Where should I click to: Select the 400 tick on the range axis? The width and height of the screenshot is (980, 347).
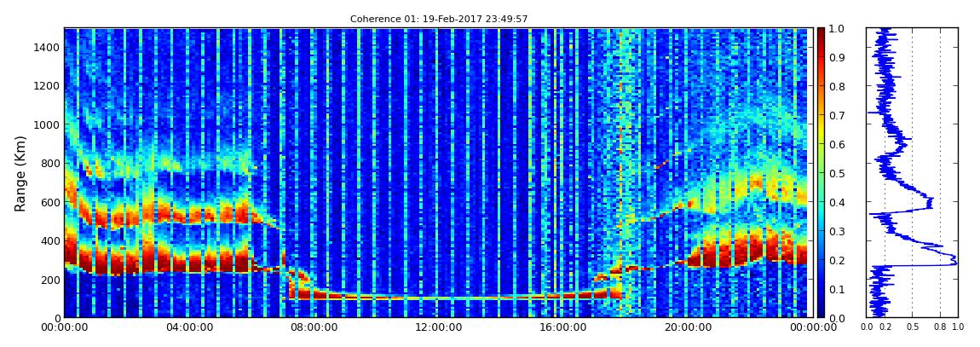click(x=50, y=240)
